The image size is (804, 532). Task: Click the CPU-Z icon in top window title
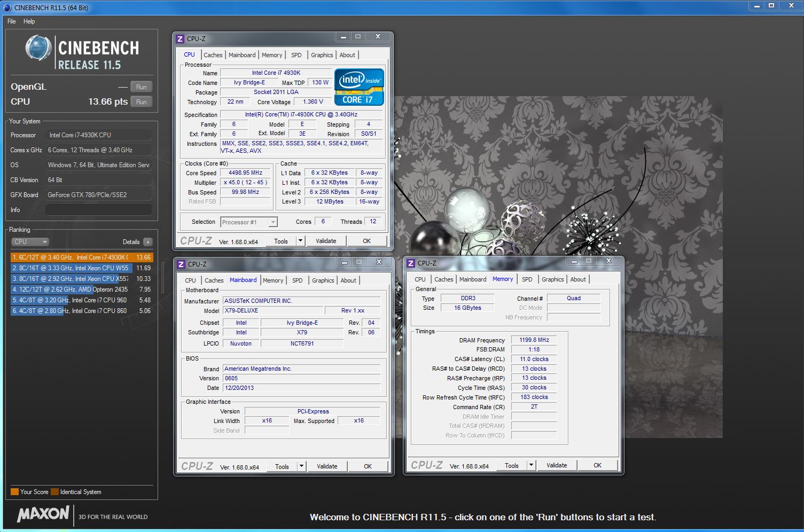(180, 38)
